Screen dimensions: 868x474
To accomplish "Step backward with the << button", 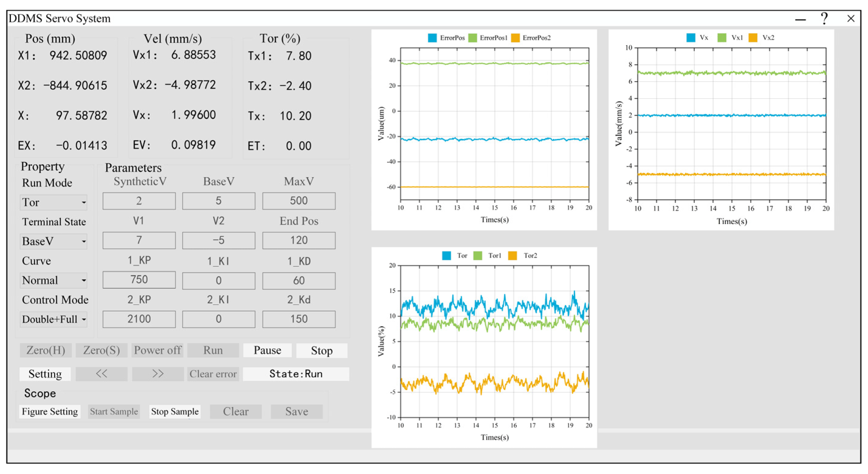I will click(101, 374).
